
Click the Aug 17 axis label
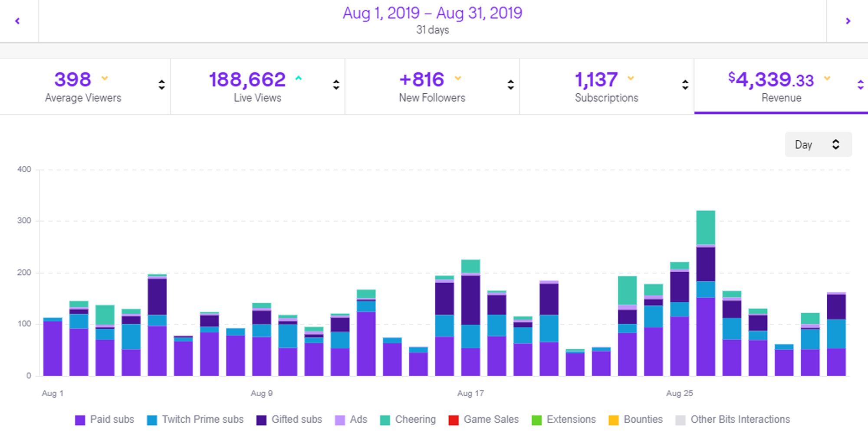tap(470, 393)
